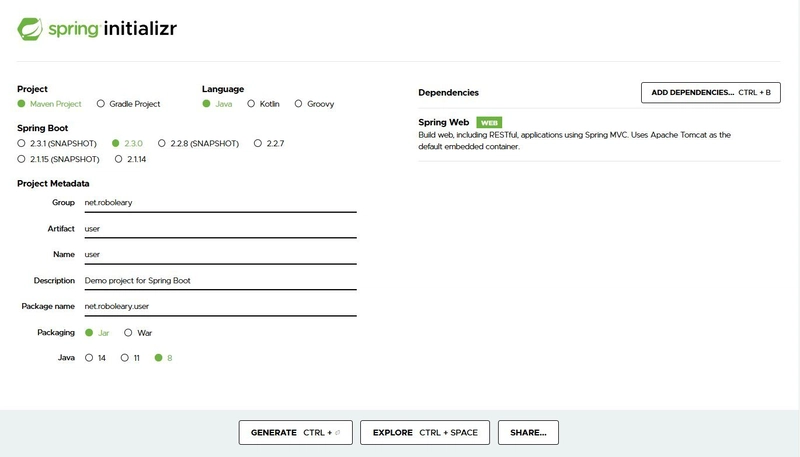Screen dimensions: 800x457
Task: Click the initializr title text
Action: [x=140, y=29]
